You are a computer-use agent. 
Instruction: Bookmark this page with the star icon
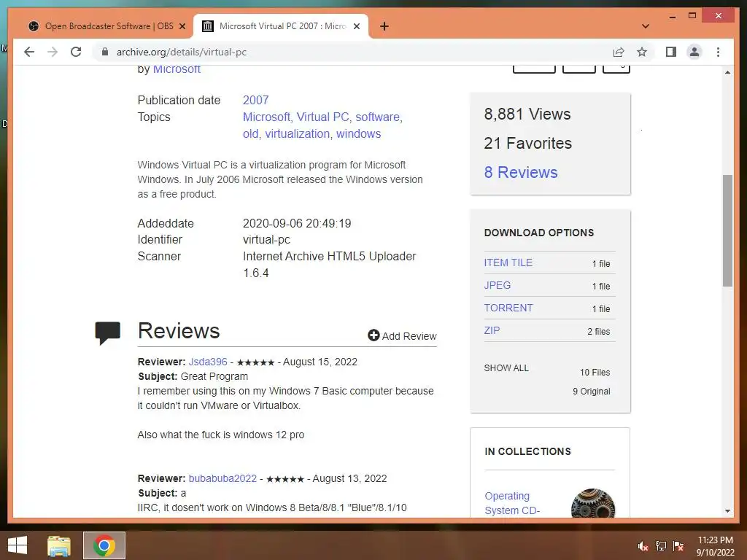(642, 52)
